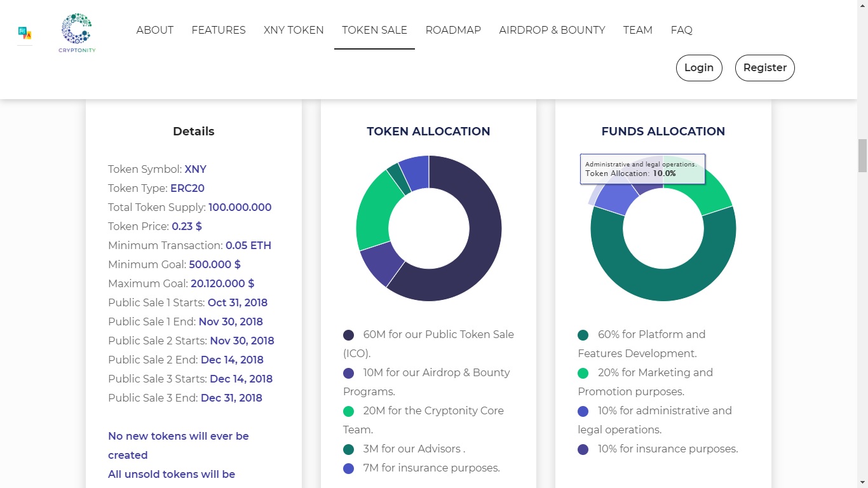Click the 10% administrative legend dot
The height and width of the screenshot is (488, 868).
click(x=583, y=411)
